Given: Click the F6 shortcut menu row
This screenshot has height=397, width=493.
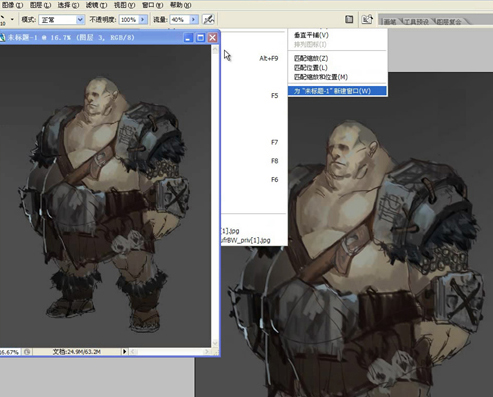Looking at the screenshot, I should click(x=254, y=180).
